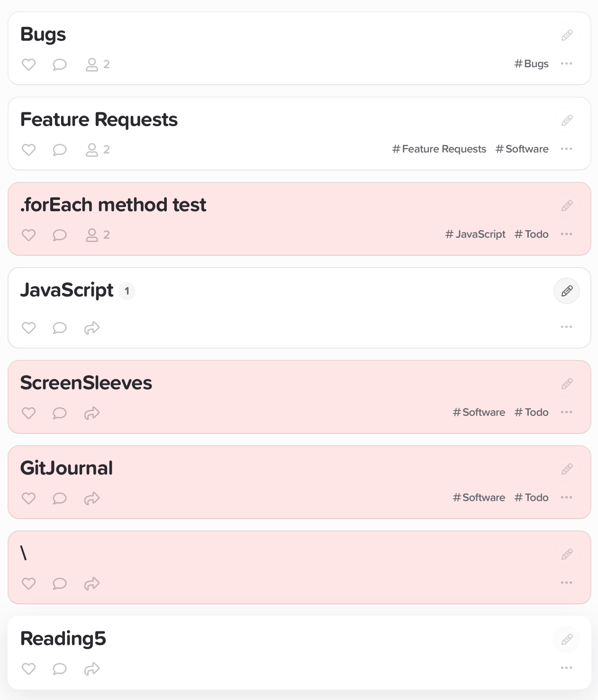
Task: Click the #JavaScript tag on .forEach note
Action: pyautogui.click(x=475, y=234)
